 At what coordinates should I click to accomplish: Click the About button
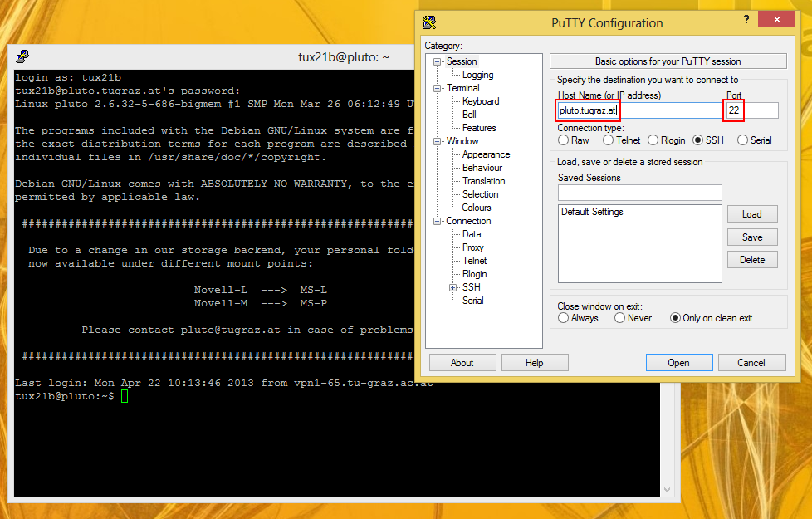[462, 363]
